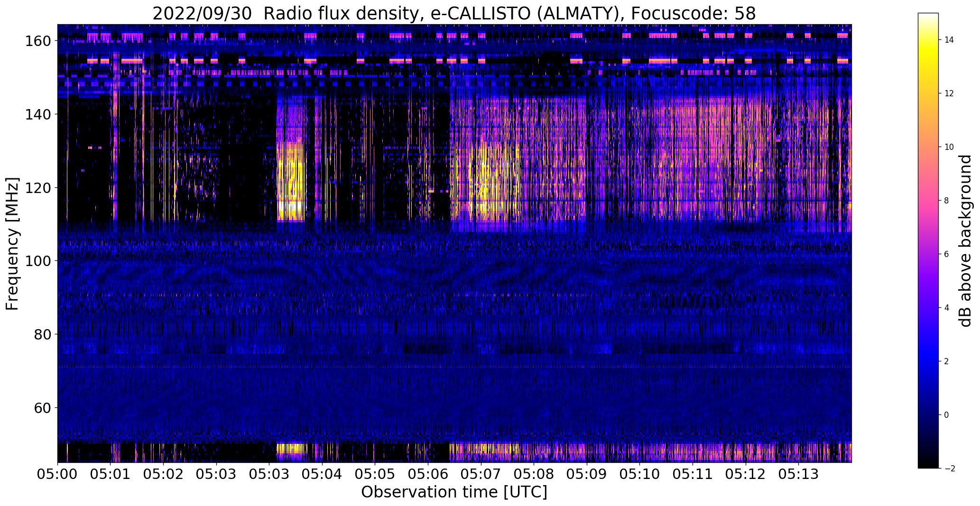Click the colorbar tick value 6

947,254
